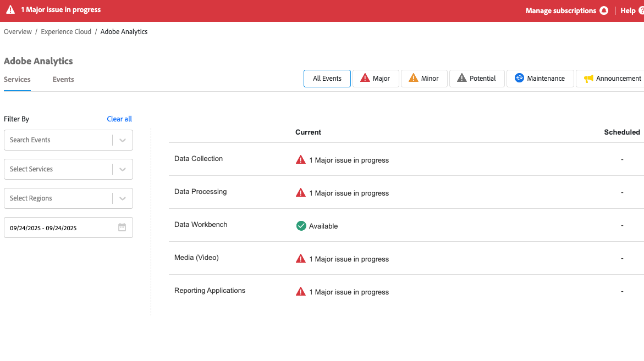The image size is (644, 361).
Task: Click the red warning icon for Reporting Applications
Action: (x=301, y=292)
